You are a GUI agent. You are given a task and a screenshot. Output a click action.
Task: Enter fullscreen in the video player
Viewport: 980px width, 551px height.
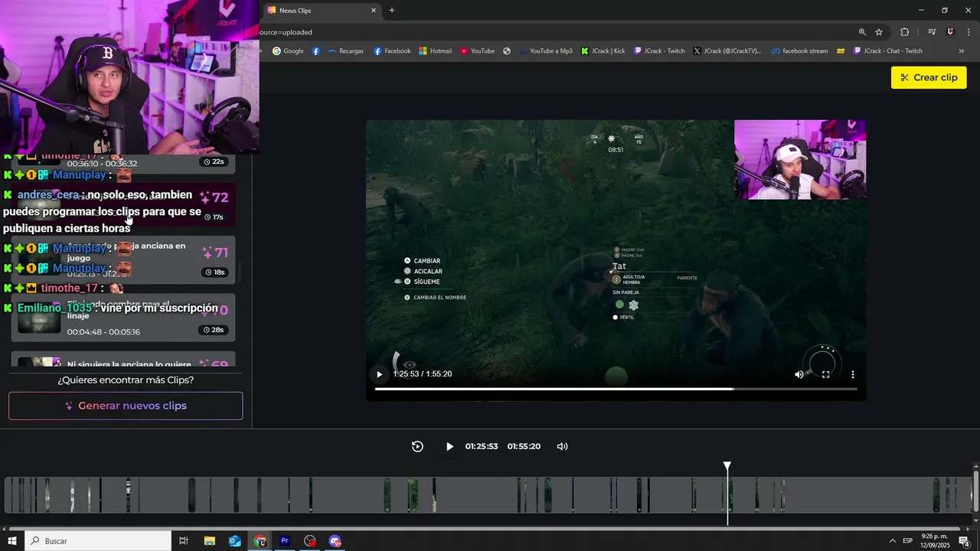(x=825, y=374)
